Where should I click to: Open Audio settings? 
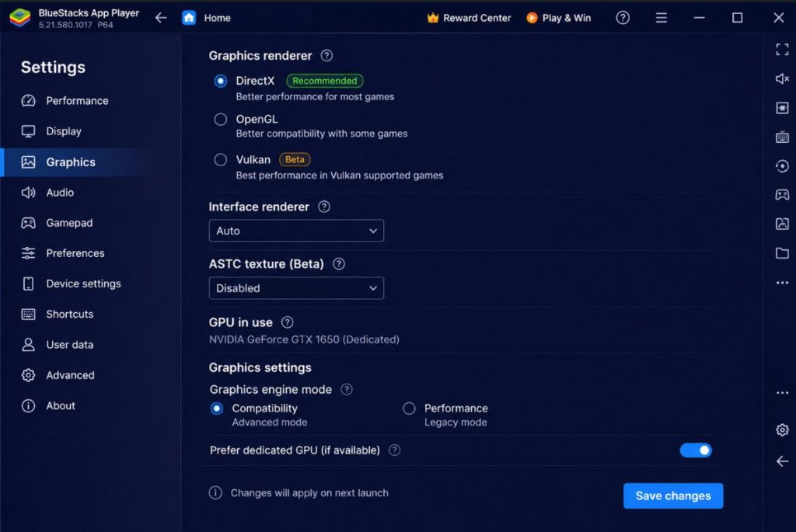[91, 193]
